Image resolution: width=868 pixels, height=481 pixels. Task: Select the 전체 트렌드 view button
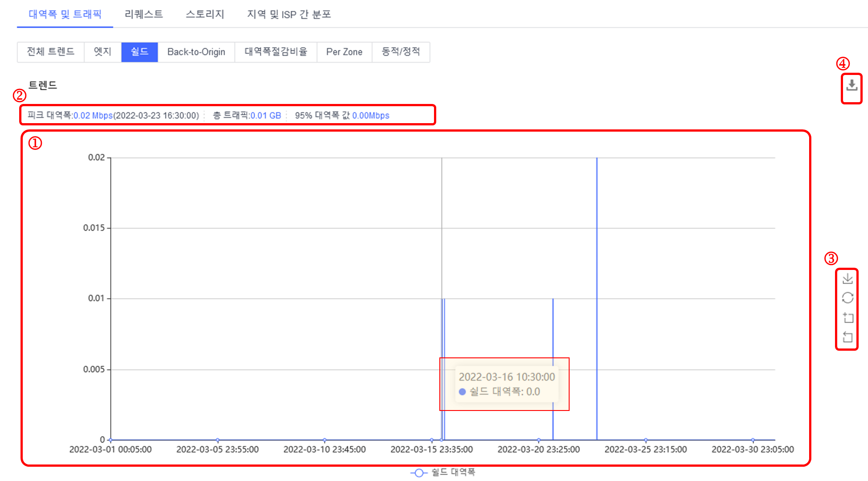[50, 52]
